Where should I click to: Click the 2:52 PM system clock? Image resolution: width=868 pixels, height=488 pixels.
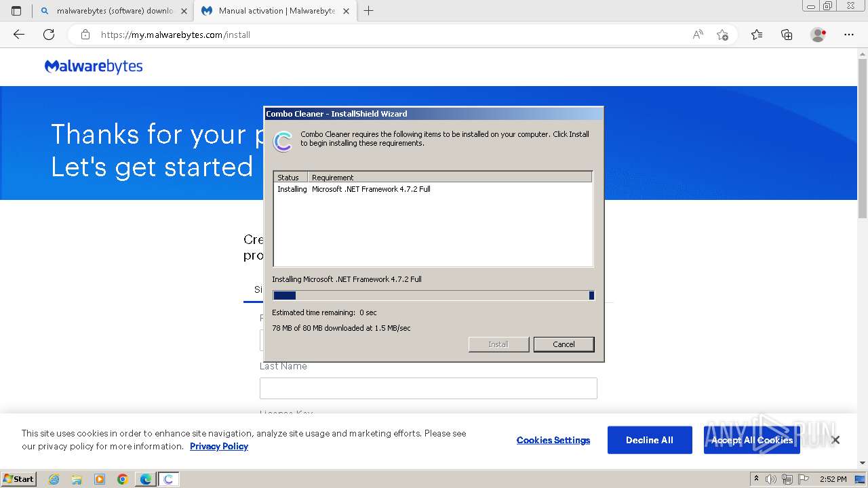(x=833, y=479)
